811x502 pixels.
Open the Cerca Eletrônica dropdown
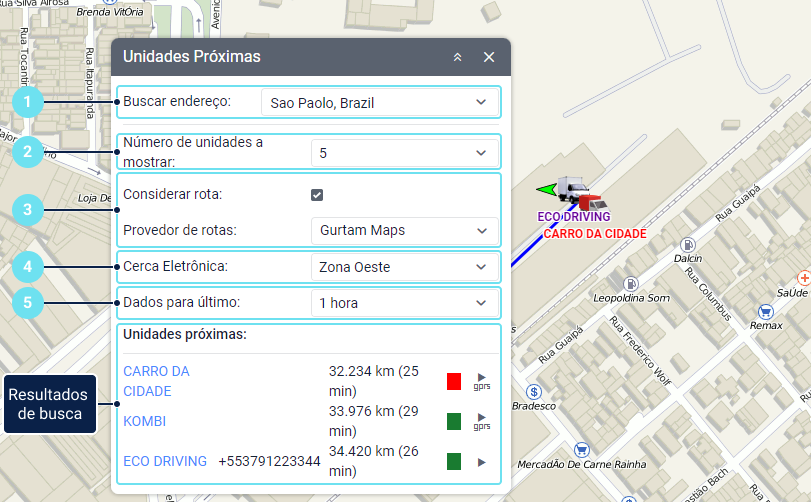pyautogui.click(x=405, y=267)
